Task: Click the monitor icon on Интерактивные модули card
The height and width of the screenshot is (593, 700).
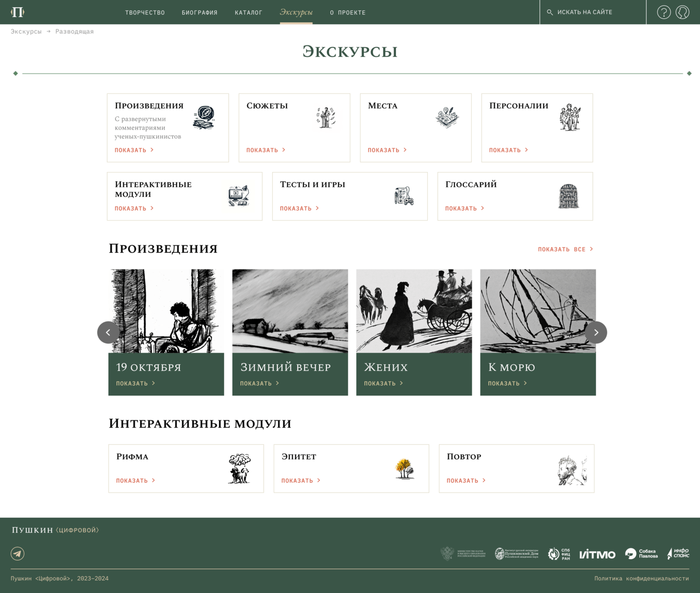Action: pos(239,196)
